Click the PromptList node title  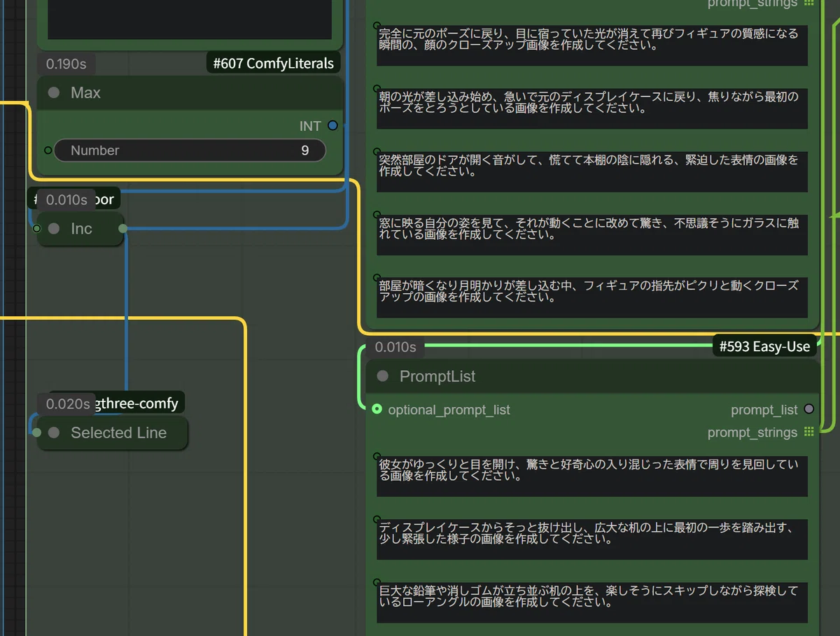pyautogui.click(x=437, y=376)
